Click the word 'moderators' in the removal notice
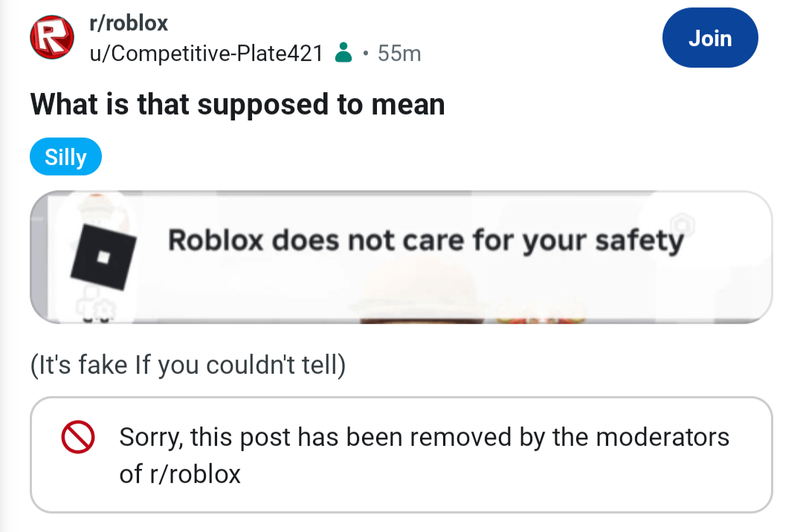 coord(662,437)
